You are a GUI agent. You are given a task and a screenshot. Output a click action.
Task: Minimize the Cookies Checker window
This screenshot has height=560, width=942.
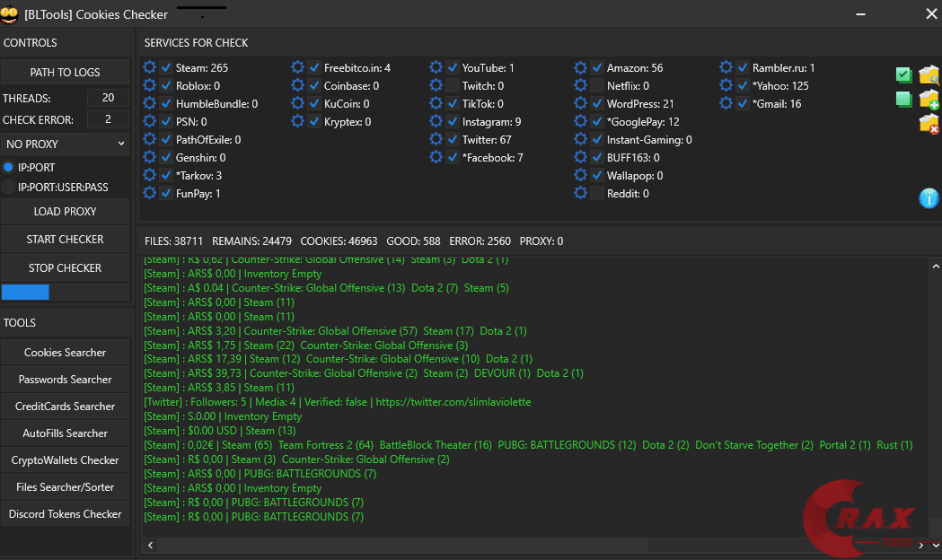pos(860,13)
